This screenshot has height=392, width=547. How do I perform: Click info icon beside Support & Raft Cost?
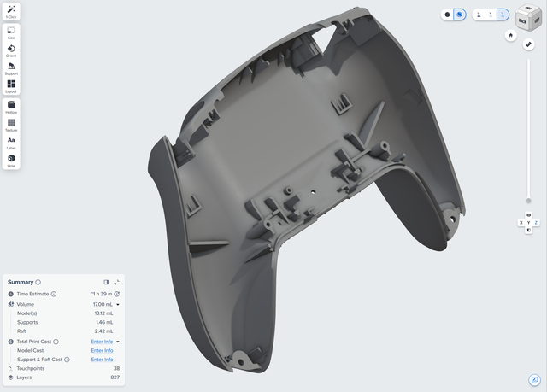pyautogui.click(x=67, y=360)
